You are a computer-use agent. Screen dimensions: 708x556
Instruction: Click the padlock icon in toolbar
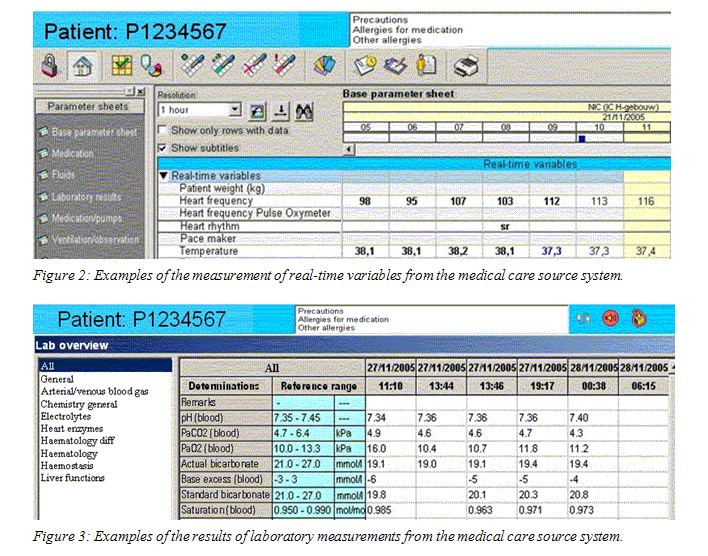[51, 66]
